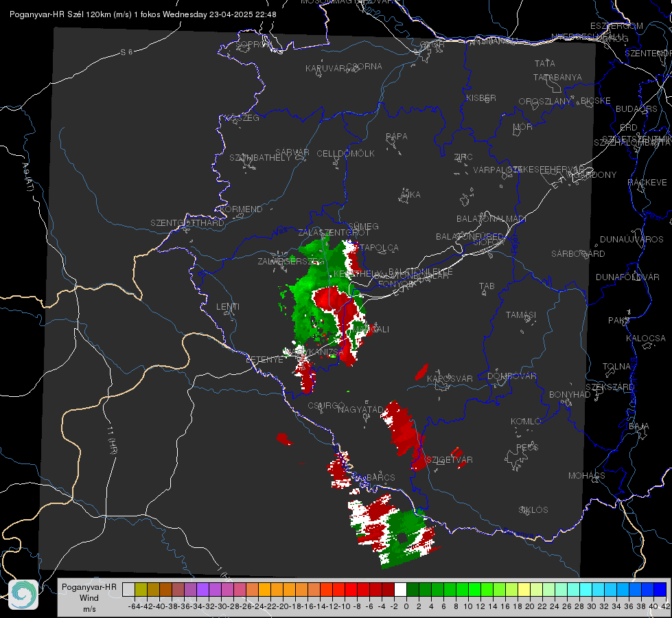Click the BICSKE city label
This screenshot has width=672, height=618.
(596, 100)
